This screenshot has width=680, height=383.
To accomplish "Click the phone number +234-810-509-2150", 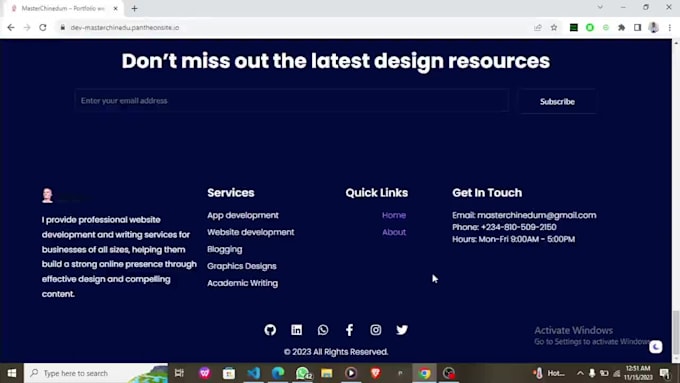I will point(519,227).
